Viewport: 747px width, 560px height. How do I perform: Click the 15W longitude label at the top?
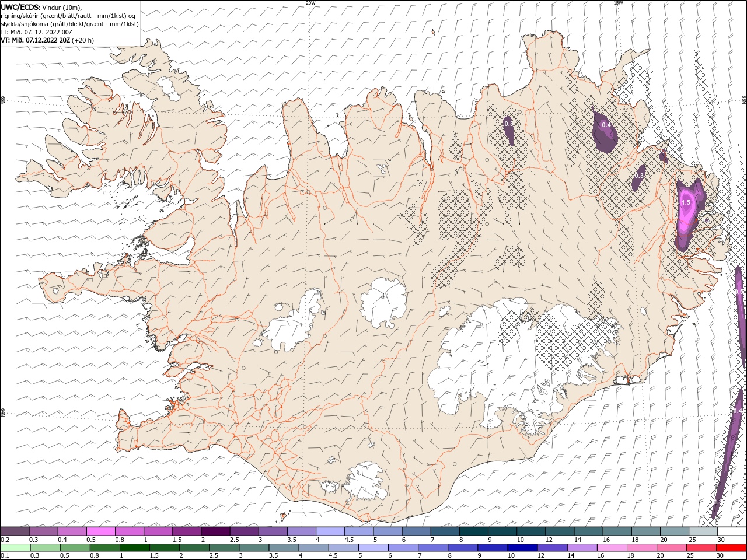coord(618,3)
